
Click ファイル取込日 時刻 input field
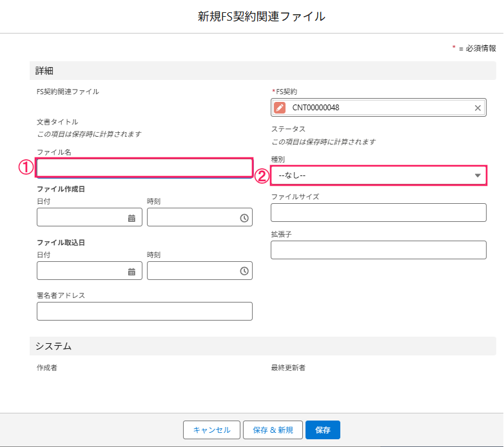click(x=200, y=270)
